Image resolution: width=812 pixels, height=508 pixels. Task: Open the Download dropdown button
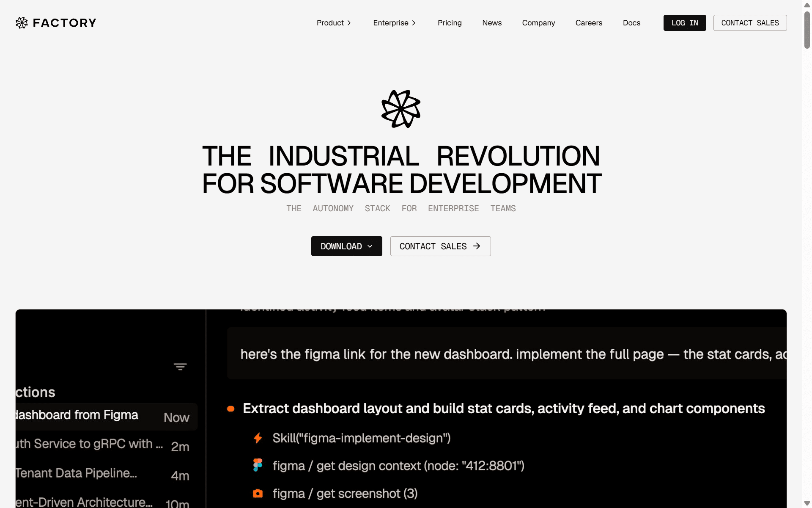tap(347, 246)
